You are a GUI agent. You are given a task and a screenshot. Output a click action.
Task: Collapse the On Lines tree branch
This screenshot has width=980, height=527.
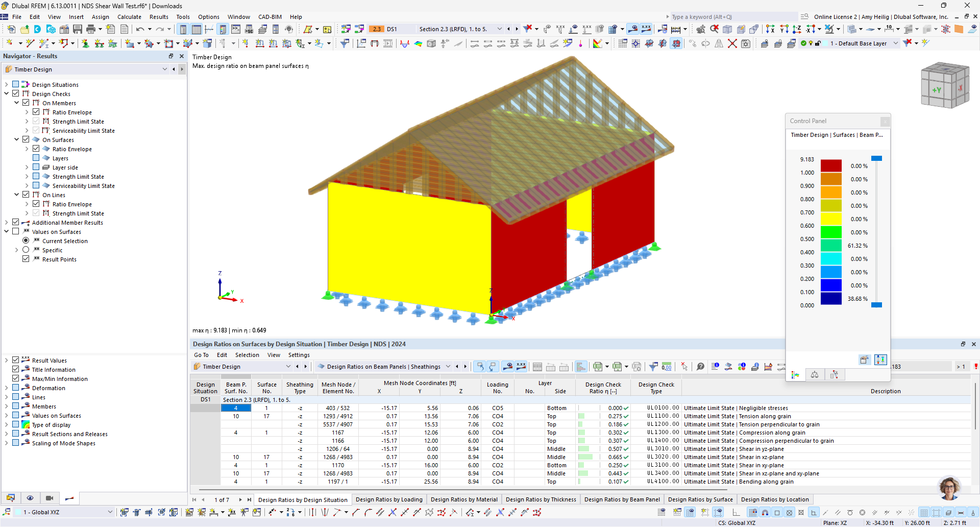pyautogui.click(x=16, y=195)
